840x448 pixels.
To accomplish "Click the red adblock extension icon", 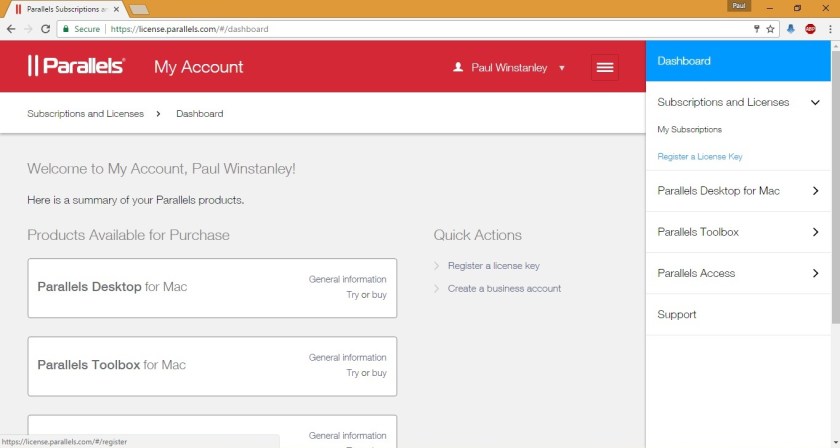I will pyautogui.click(x=810, y=29).
